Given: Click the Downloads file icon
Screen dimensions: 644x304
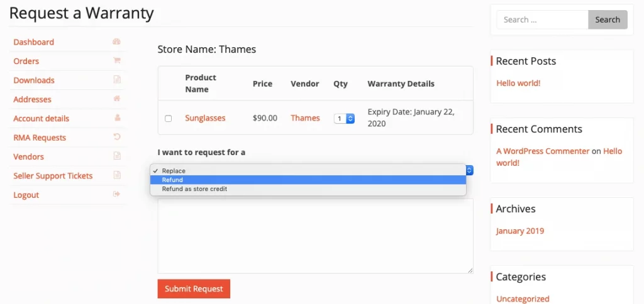Looking at the screenshot, I should (x=117, y=80).
